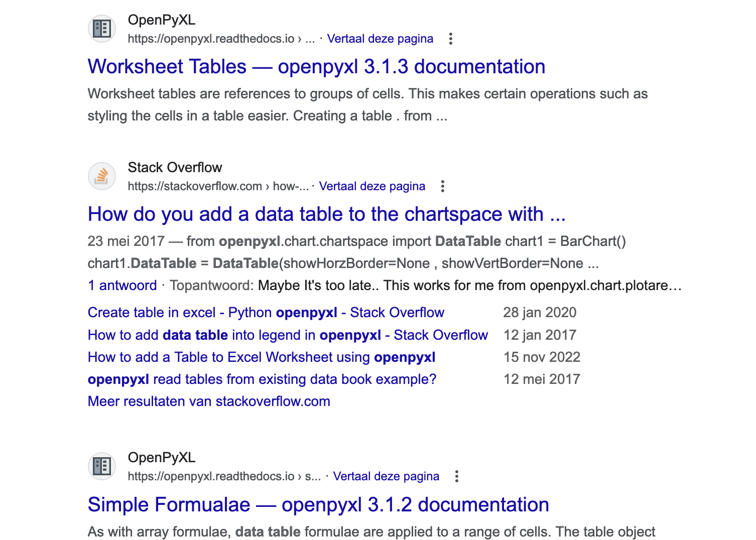The height and width of the screenshot is (540, 756).
Task: Open 'How to add data table into legend' link
Action: (x=288, y=335)
